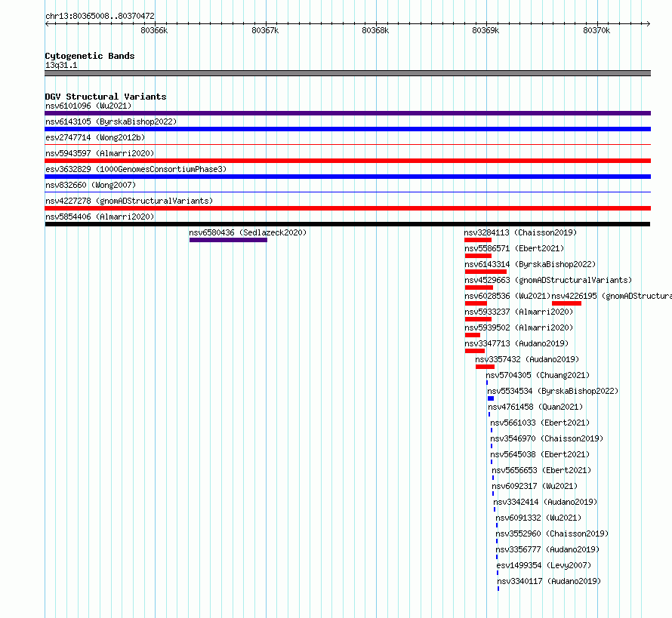Select nsv5661033 (Ebert2021) label
Screen dimensions: 672x618
540,423
